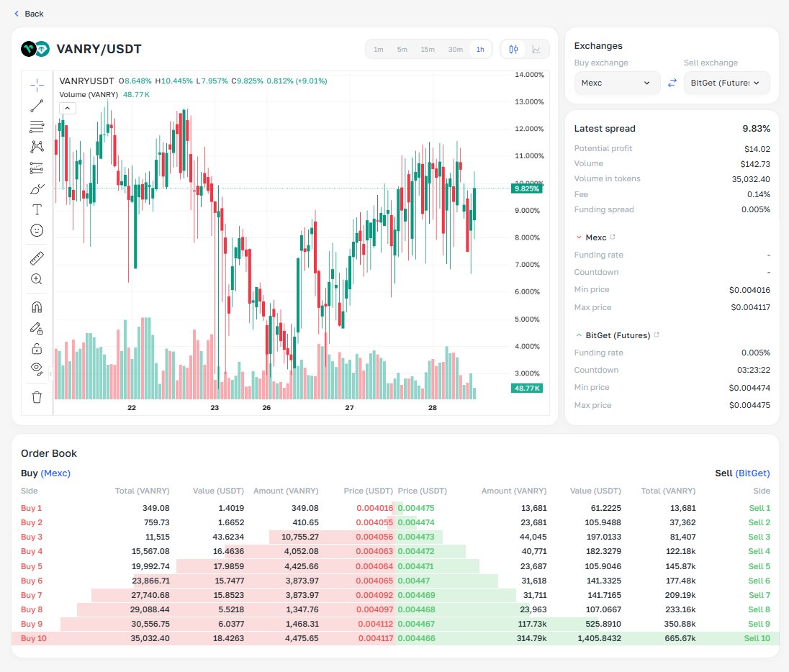Viewport: 789px width, 672px height.
Task: Open the Buy exchange Mexc dropdown
Action: [617, 83]
